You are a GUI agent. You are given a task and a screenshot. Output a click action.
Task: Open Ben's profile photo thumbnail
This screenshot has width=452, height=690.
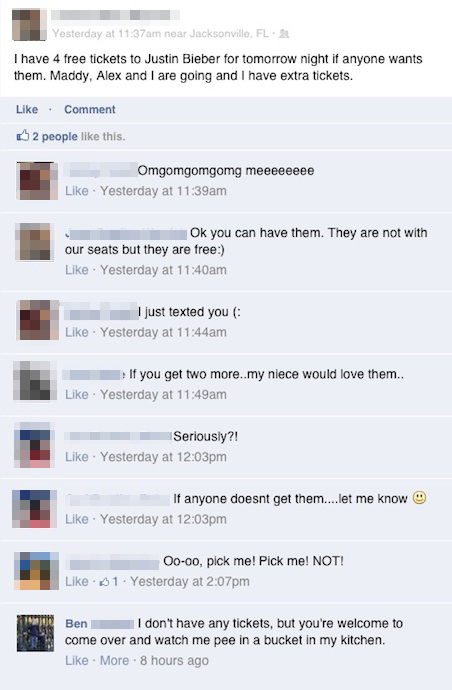pyautogui.click(x=35, y=633)
